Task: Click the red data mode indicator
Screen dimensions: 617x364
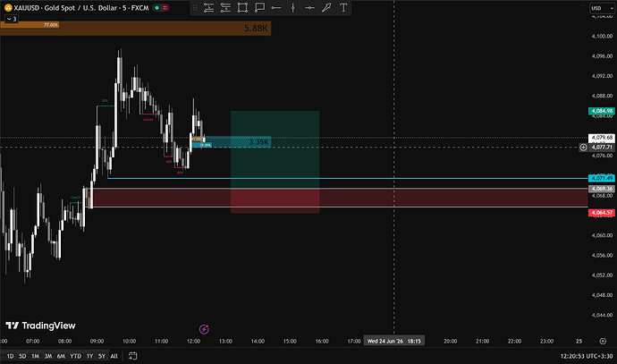Action: (x=165, y=7)
